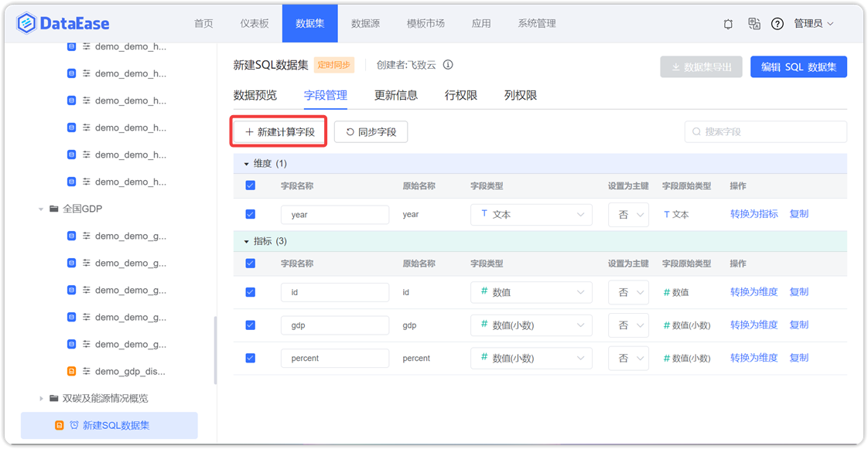The height and width of the screenshot is (449, 868).
Task: Open the primary key dropdown for year
Action: click(628, 215)
